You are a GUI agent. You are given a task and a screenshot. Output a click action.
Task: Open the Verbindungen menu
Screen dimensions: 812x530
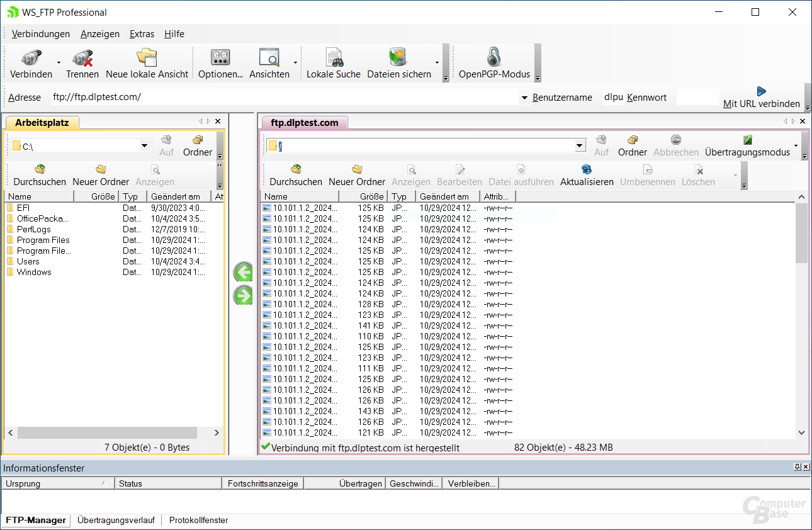click(41, 34)
